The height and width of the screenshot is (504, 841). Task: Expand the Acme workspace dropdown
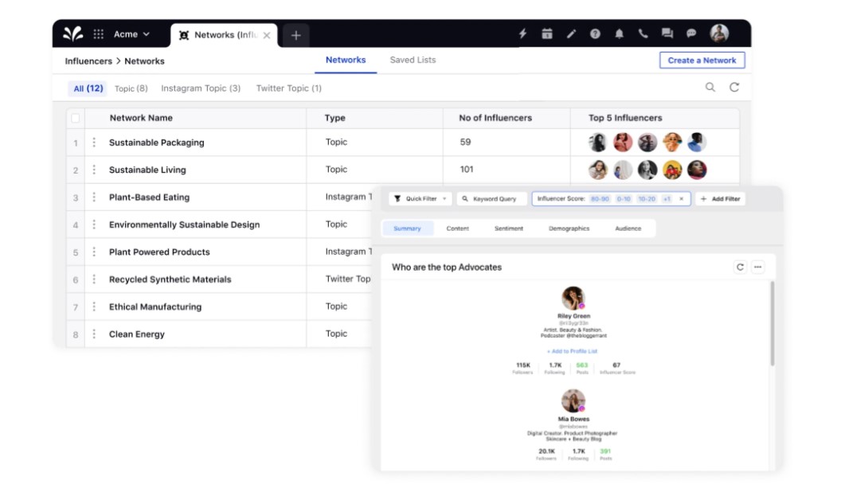(x=131, y=34)
